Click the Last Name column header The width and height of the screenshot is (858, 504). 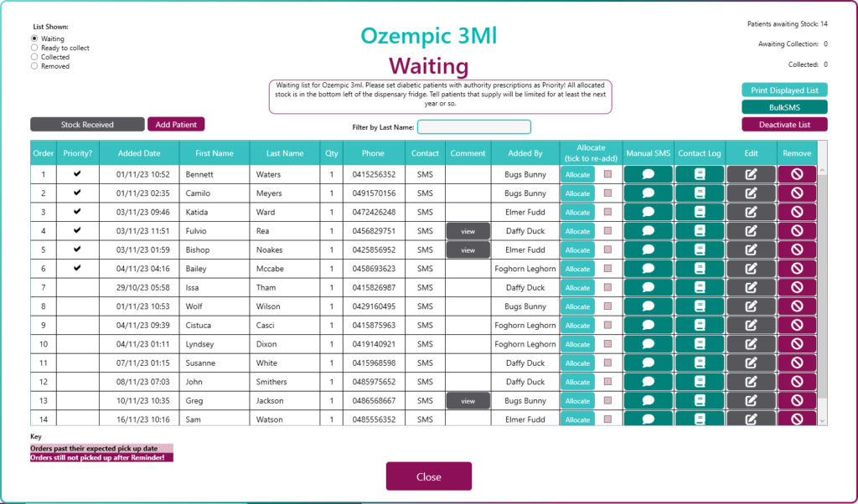tap(285, 153)
